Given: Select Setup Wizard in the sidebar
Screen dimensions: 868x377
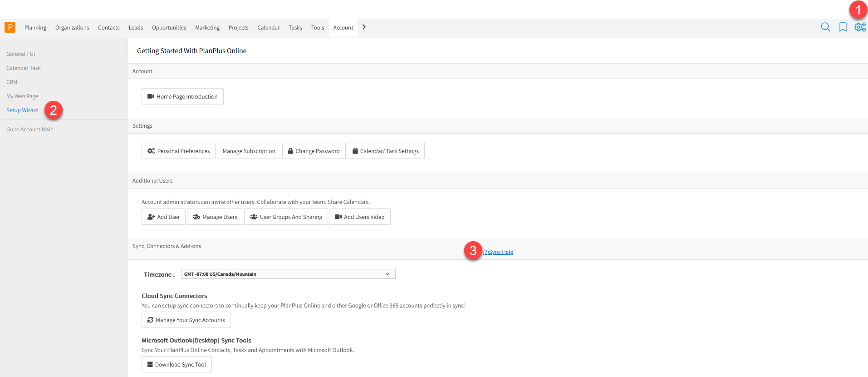Looking at the screenshot, I should tap(22, 110).
